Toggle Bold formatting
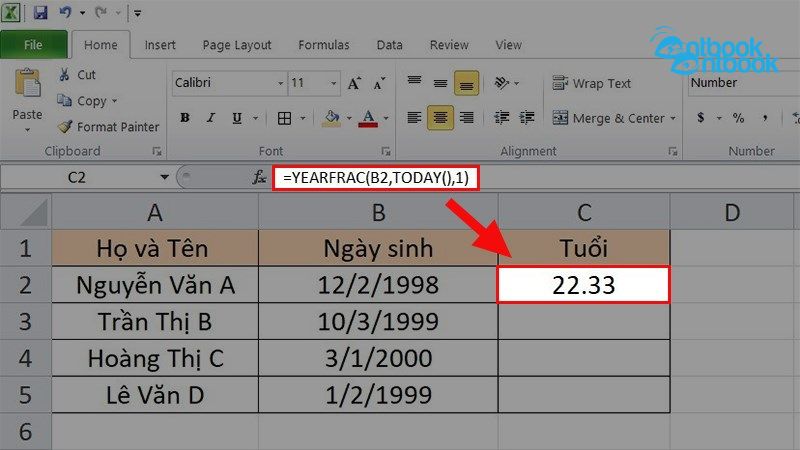The image size is (800, 450). [x=185, y=118]
